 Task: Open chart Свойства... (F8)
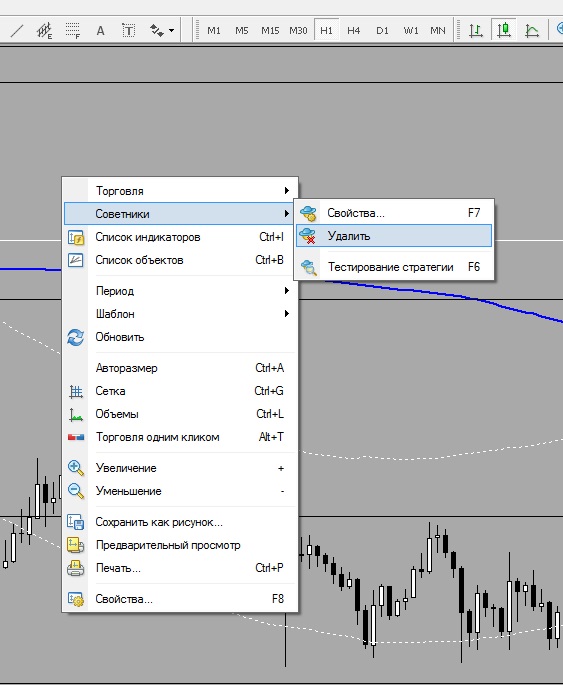180,599
